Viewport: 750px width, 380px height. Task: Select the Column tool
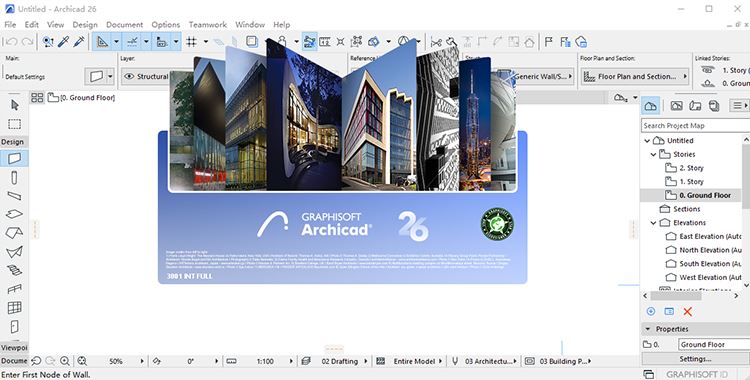(x=14, y=178)
